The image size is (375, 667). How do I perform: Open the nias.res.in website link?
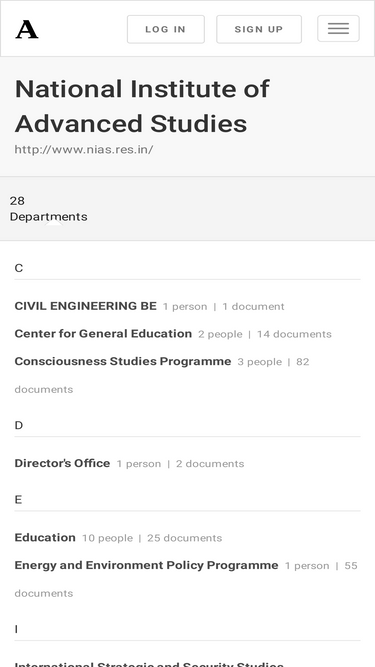[x=84, y=149]
